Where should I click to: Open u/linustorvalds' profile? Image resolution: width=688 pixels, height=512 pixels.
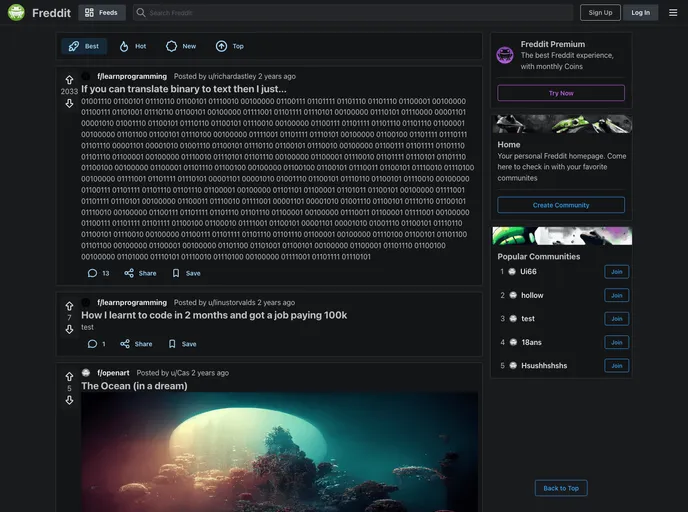(232, 303)
